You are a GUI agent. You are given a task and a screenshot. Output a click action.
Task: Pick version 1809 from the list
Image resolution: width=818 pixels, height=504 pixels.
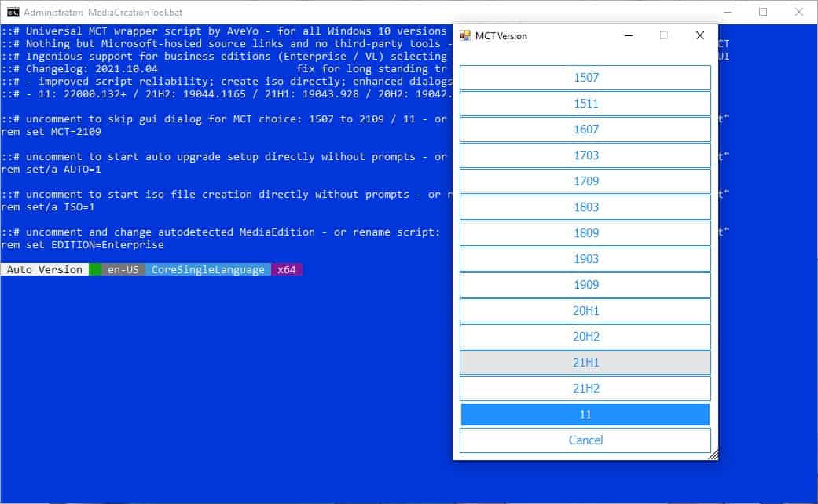pos(585,233)
